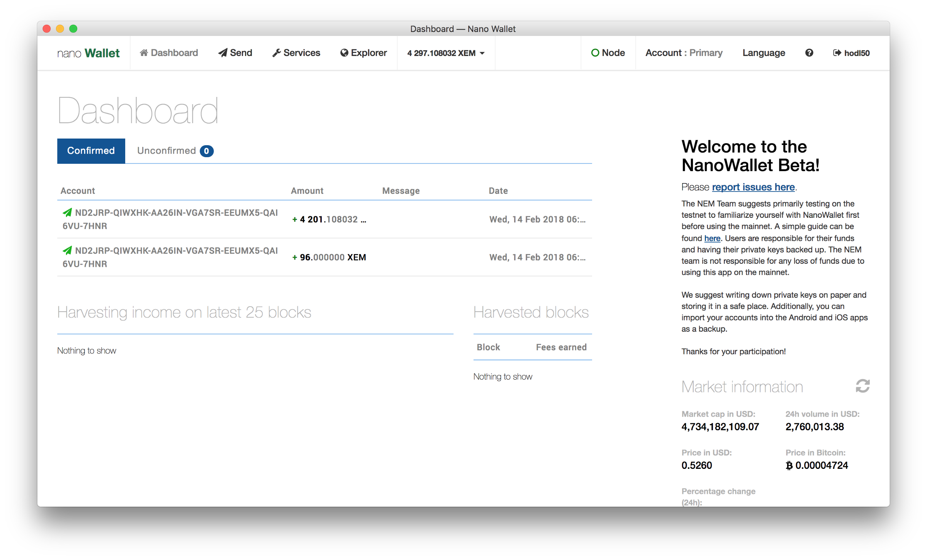Open the help question mark icon
The image size is (927, 560).
809,53
